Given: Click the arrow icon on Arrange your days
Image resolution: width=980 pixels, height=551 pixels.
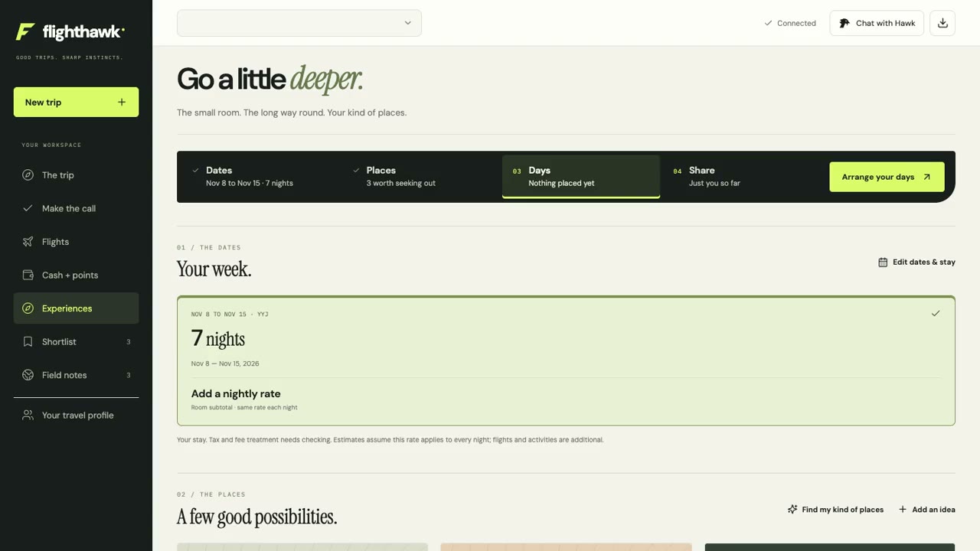Looking at the screenshot, I should click(x=926, y=177).
